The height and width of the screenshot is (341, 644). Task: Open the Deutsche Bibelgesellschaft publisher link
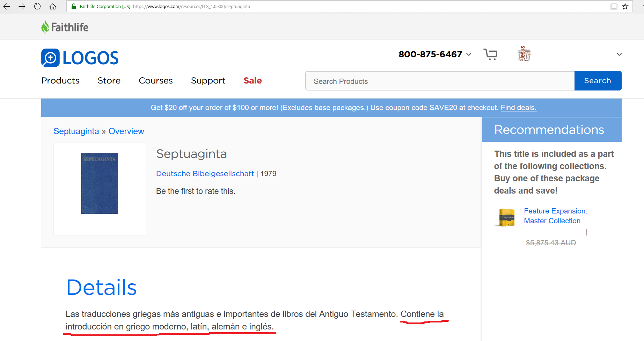(205, 174)
